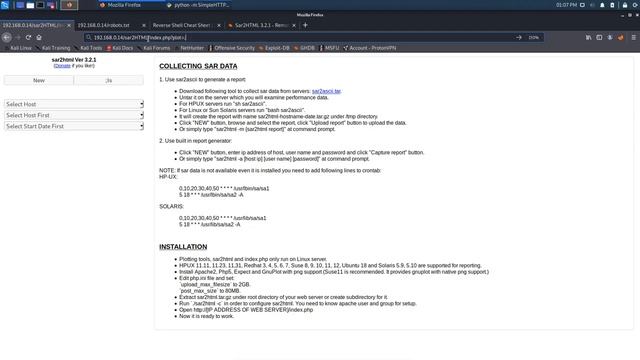Open the Offensive Security bookmark
Image resolution: width=640 pixels, height=360 pixels.
click(x=232, y=48)
